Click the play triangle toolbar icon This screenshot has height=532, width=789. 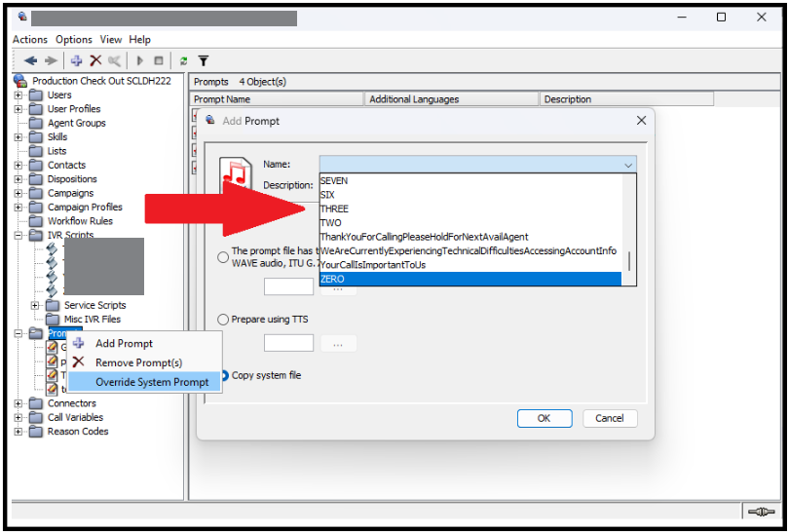(140, 60)
